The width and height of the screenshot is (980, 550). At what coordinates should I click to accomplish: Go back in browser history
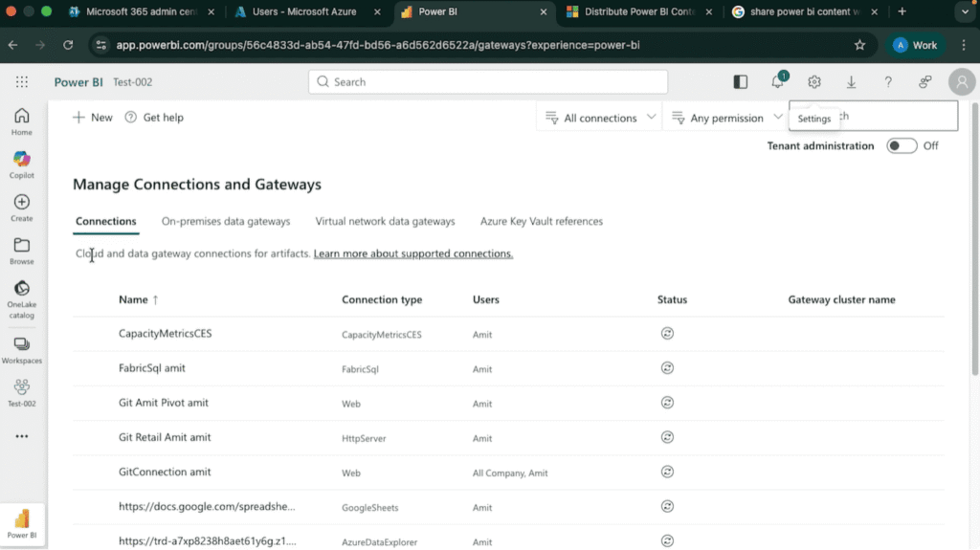click(13, 45)
